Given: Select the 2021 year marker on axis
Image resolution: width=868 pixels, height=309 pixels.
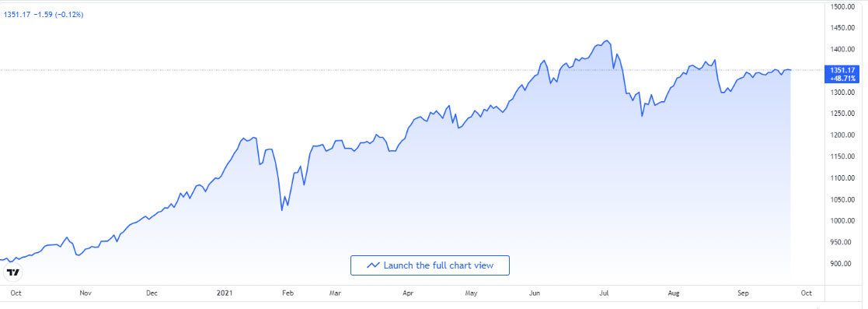Looking at the screenshot, I should [x=225, y=293].
